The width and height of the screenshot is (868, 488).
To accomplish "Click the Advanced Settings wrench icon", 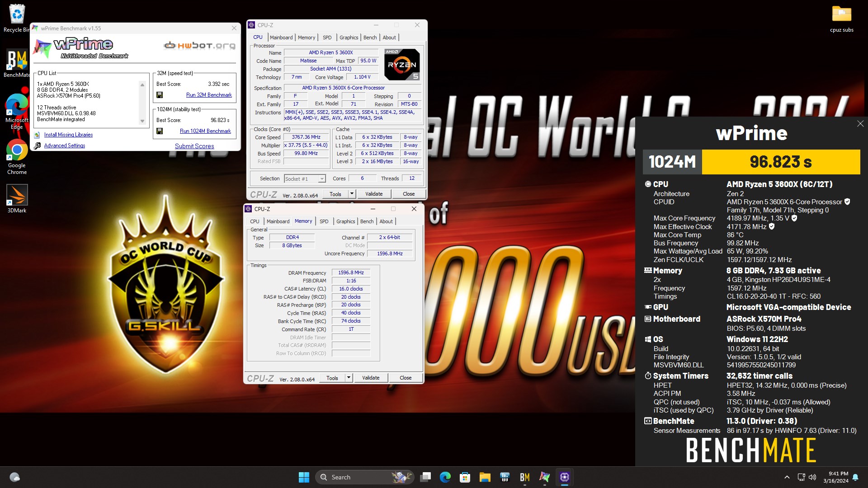I will click(x=37, y=145).
